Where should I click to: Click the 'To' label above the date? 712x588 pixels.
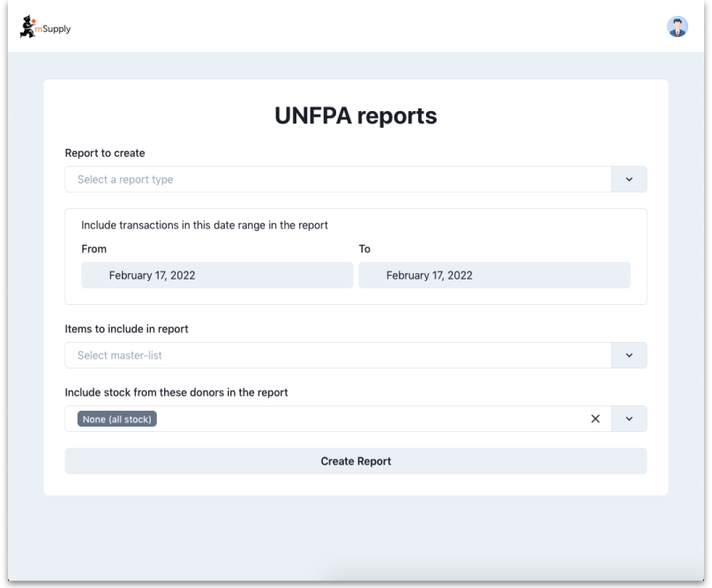(364, 249)
